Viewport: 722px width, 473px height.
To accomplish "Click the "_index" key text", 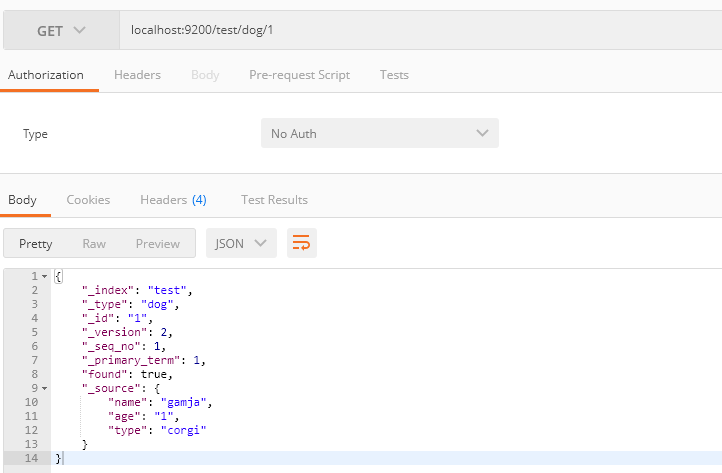I will (108, 290).
